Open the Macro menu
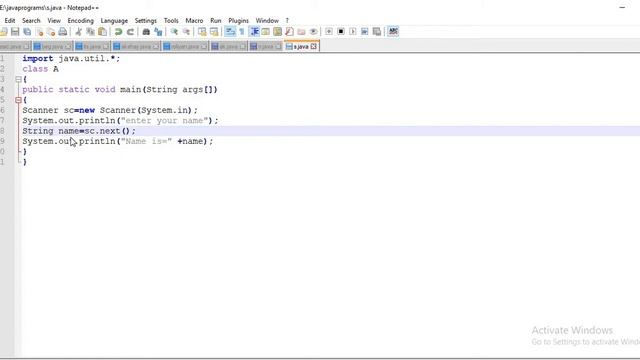The width and height of the screenshot is (640, 360). click(x=194, y=20)
